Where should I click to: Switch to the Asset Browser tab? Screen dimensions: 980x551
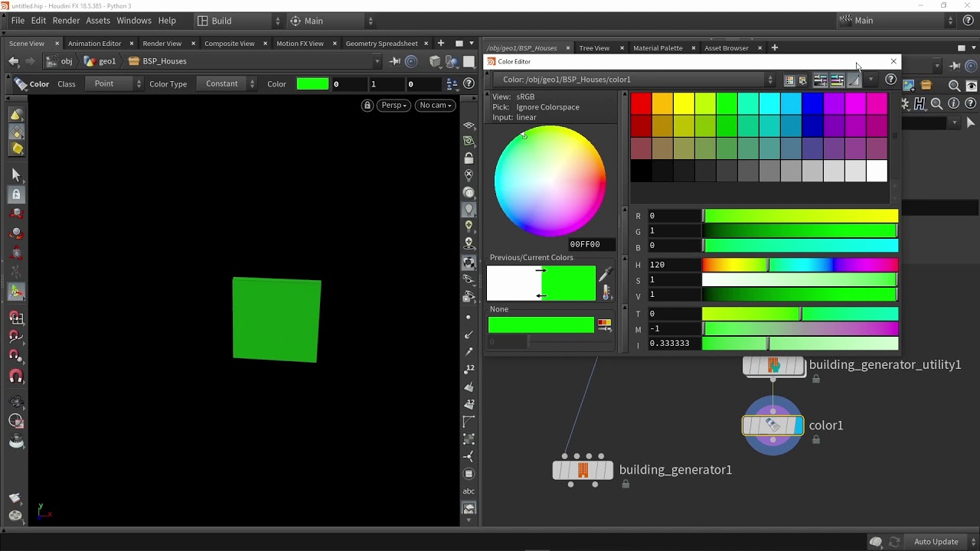click(726, 48)
